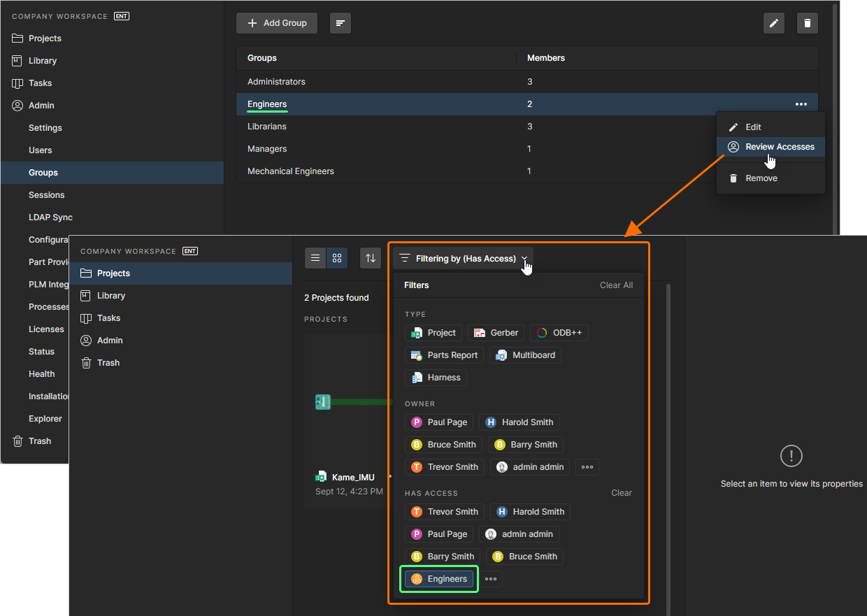The height and width of the screenshot is (616, 867).
Task: Open LDAP Sync under Admin
Action: pyautogui.click(x=112, y=217)
